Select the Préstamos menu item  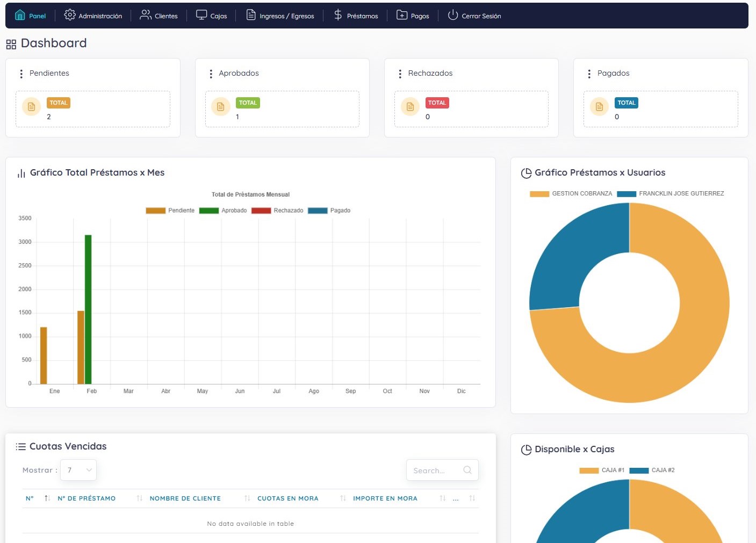(x=362, y=16)
